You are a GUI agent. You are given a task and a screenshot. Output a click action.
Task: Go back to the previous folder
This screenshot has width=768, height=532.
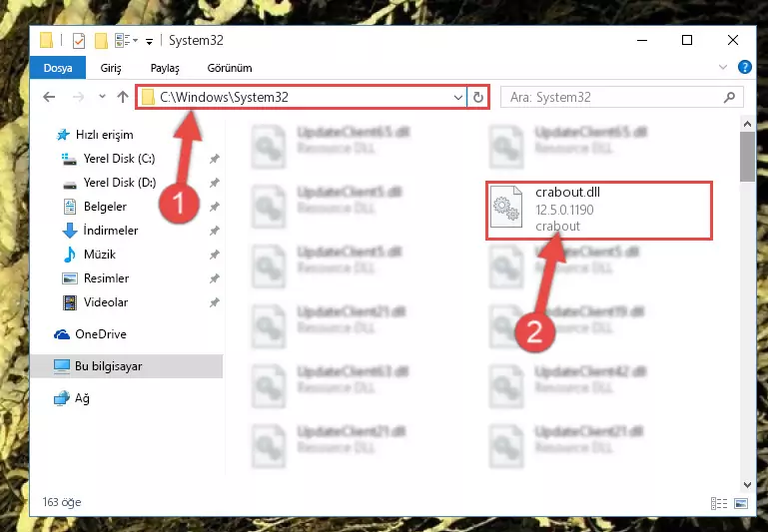click(x=49, y=97)
